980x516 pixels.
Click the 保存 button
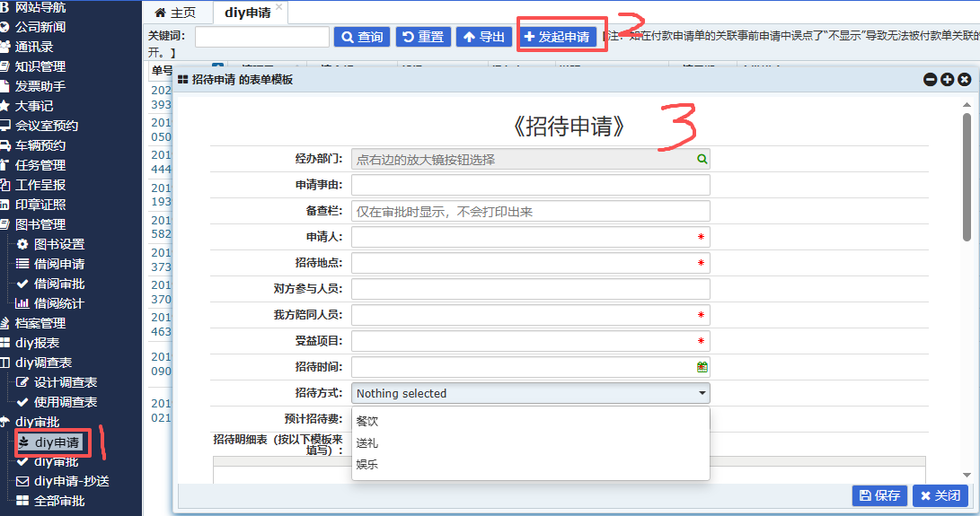[x=879, y=495]
